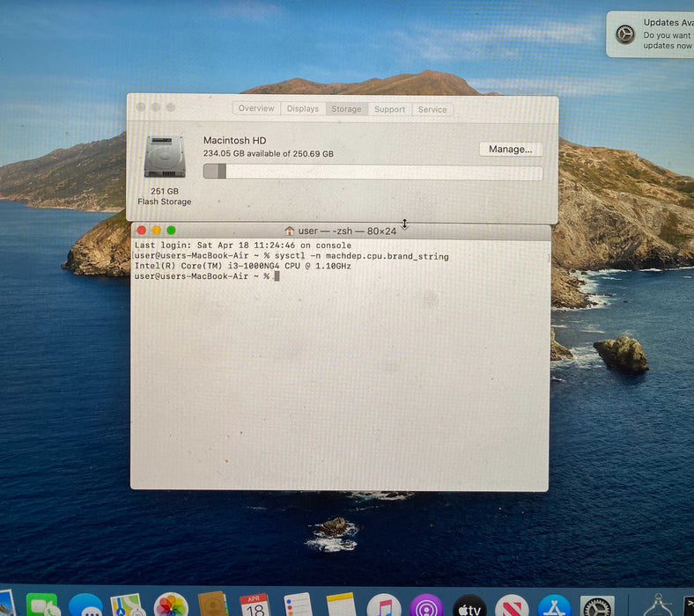694x616 pixels.
Task: Launch Maps from the Dock
Action: 128,605
